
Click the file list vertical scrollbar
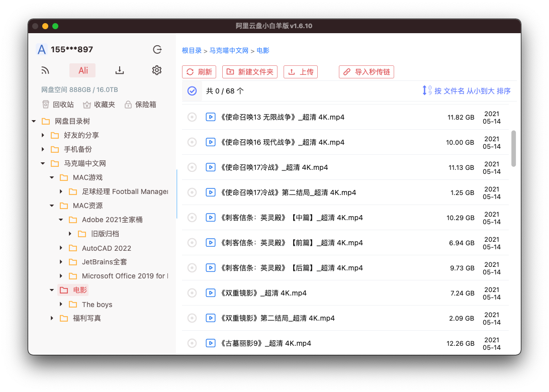(513, 148)
